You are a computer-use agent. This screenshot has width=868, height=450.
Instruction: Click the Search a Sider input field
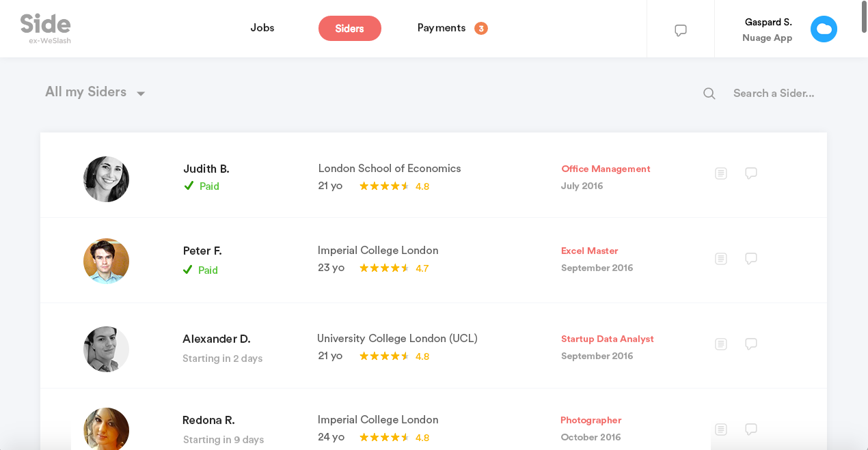click(x=774, y=94)
